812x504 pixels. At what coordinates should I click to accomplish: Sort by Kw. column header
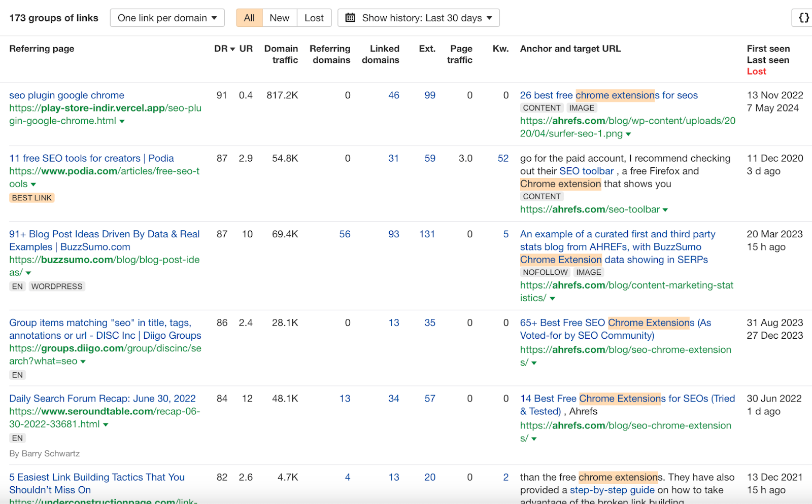pyautogui.click(x=501, y=49)
